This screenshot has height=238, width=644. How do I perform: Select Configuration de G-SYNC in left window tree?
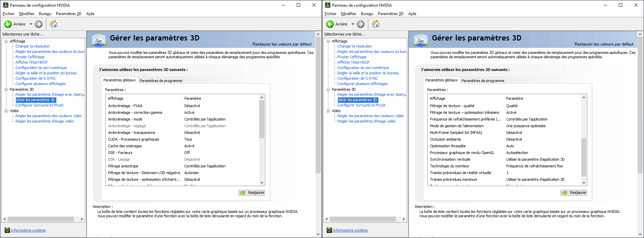point(36,78)
